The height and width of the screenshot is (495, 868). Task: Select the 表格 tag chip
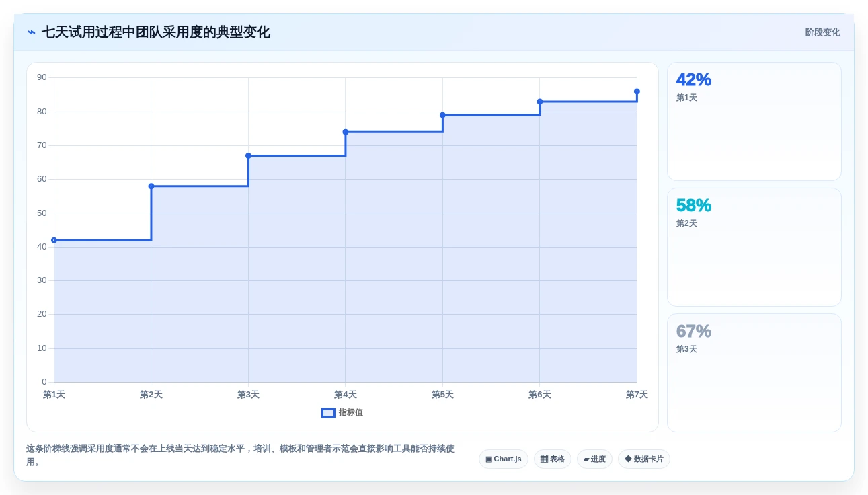pos(553,459)
